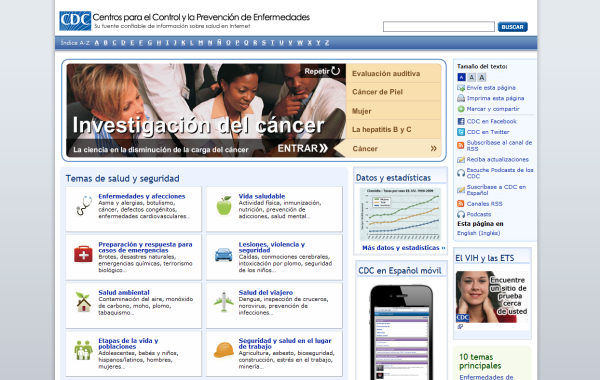Click the red first-aid kit emergencias icon
Screen dimensions: 600x380
[x=83, y=254]
